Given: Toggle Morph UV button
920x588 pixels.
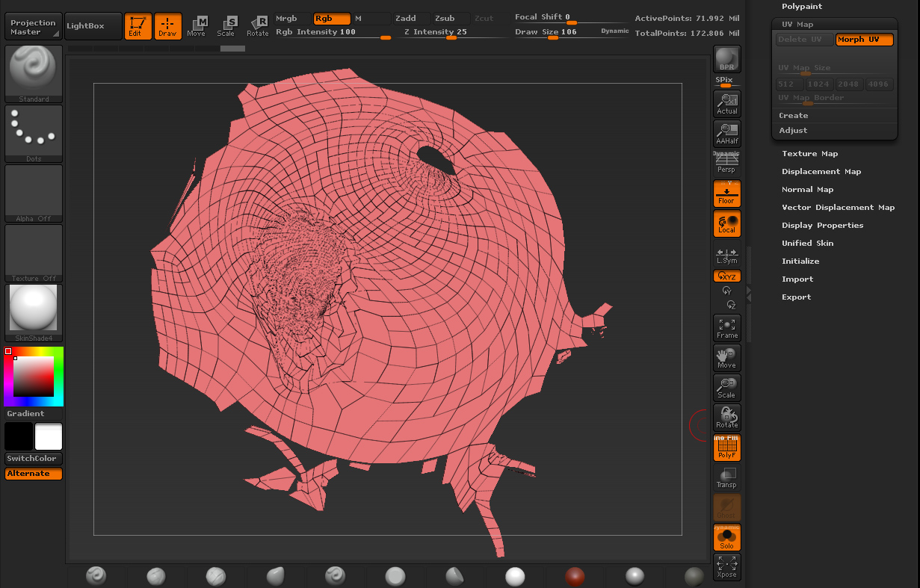Looking at the screenshot, I should coord(864,40).
